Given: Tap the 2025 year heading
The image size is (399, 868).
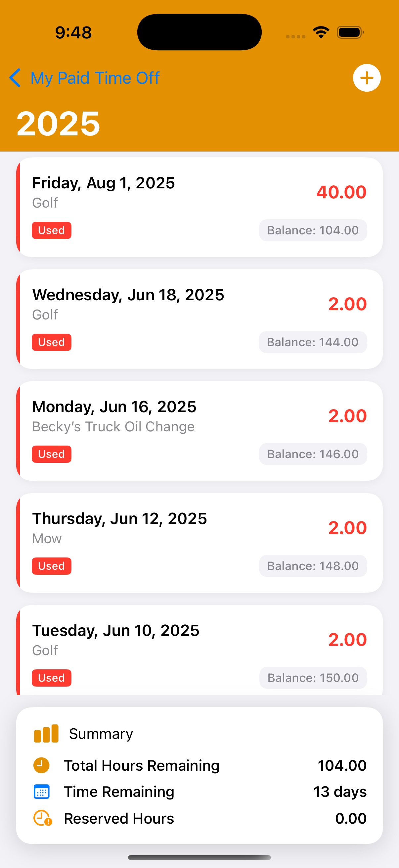Looking at the screenshot, I should pos(58,124).
